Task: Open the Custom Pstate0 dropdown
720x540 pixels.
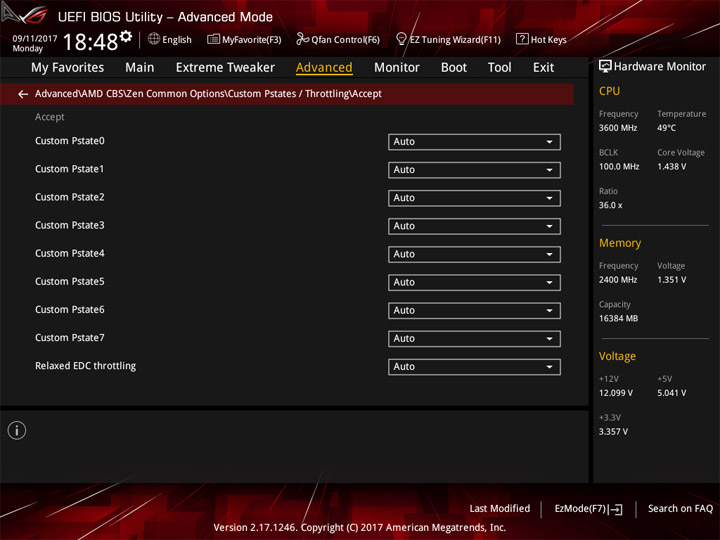Action: 474,142
